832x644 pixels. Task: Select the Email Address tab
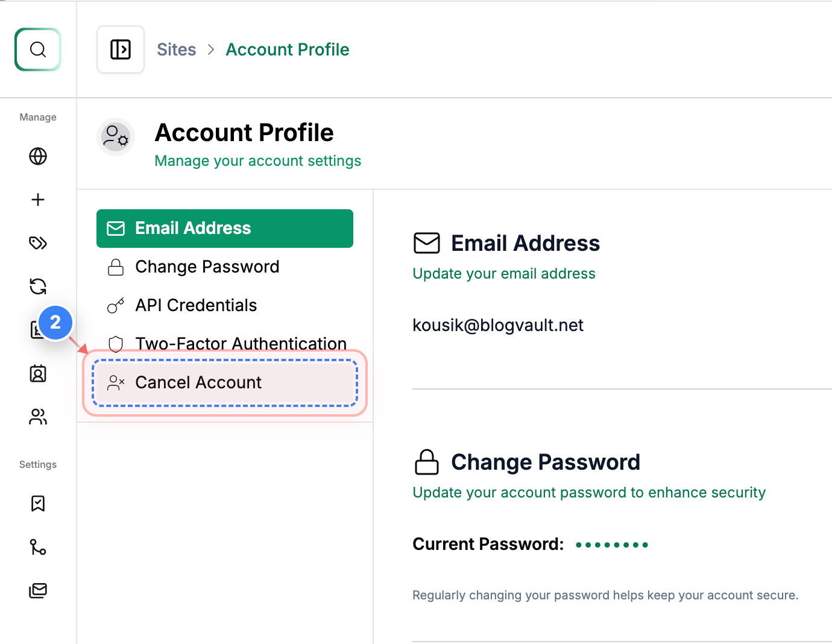click(224, 229)
